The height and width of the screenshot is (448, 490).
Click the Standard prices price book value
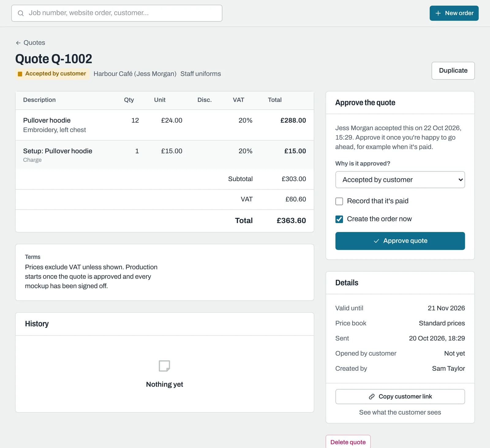click(442, 323)
